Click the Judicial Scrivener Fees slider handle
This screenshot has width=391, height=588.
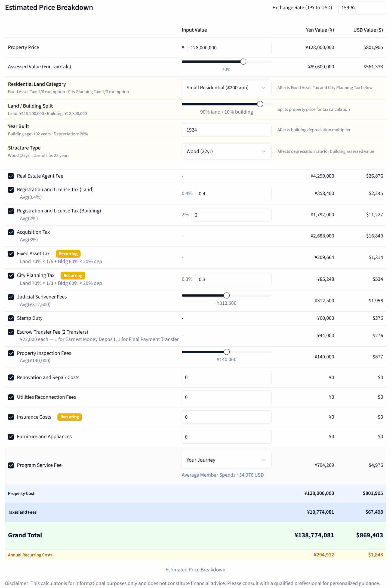click(226, 295)
